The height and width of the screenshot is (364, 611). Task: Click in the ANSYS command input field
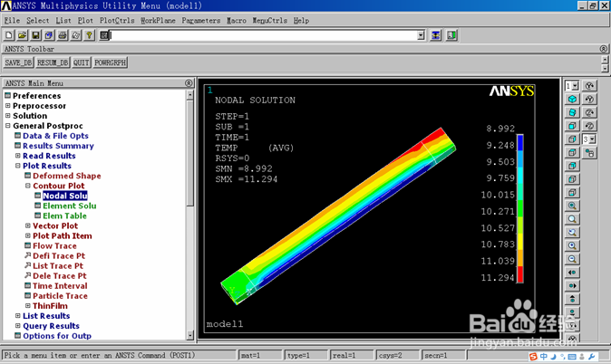(x=264, y=35)
